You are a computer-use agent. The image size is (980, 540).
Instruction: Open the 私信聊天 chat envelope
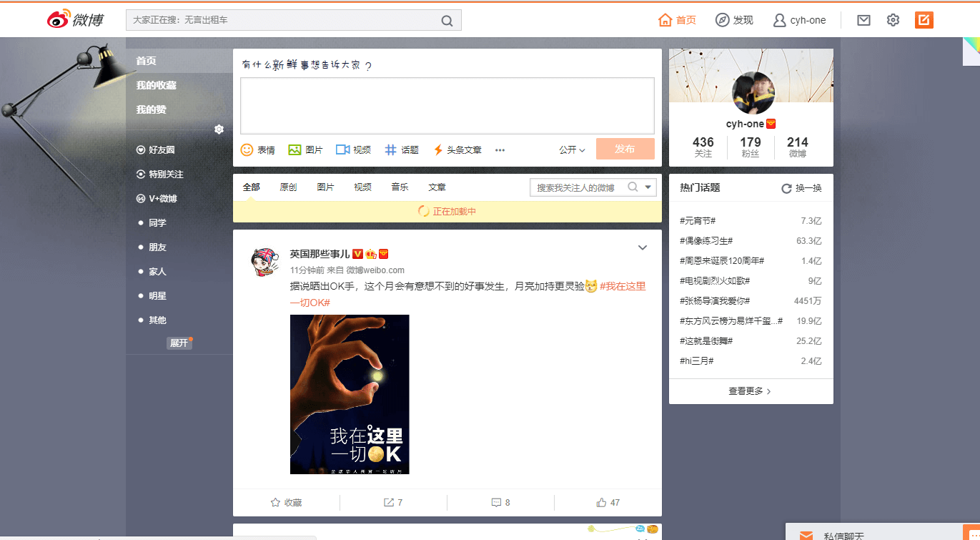click(806, 536)
